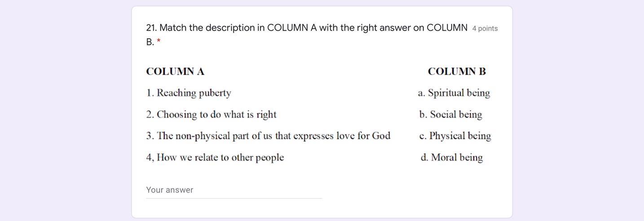644x221 pixels.
Task: Click "1. Reaching puberty" description
Action: pos(189,93)
